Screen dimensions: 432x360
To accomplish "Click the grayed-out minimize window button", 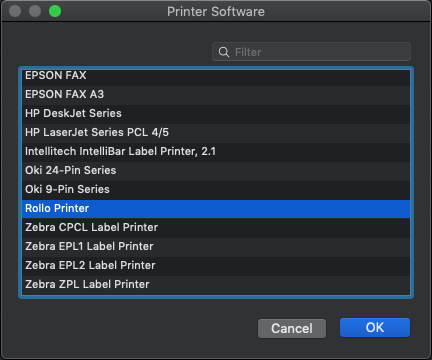I will tap(35, 11).
